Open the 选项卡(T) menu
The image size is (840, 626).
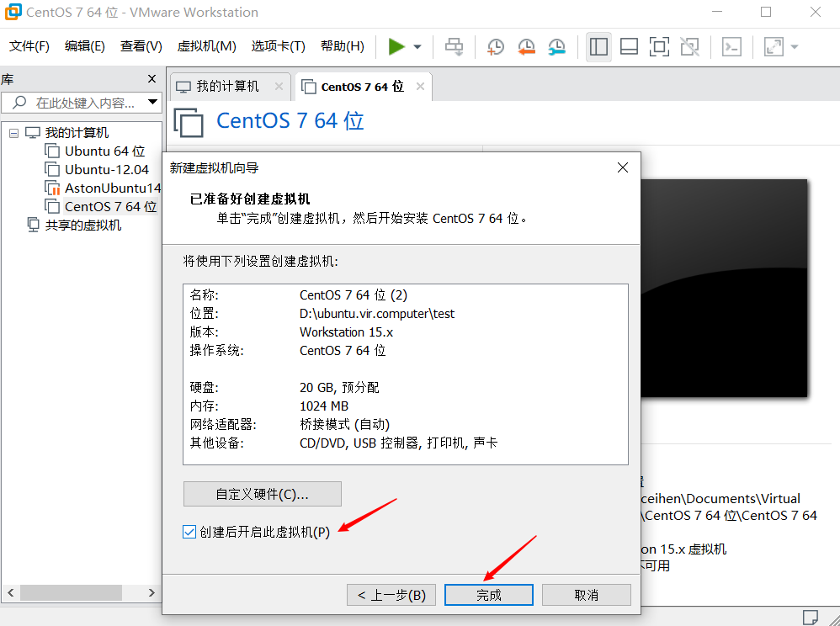tap(278, 46)
